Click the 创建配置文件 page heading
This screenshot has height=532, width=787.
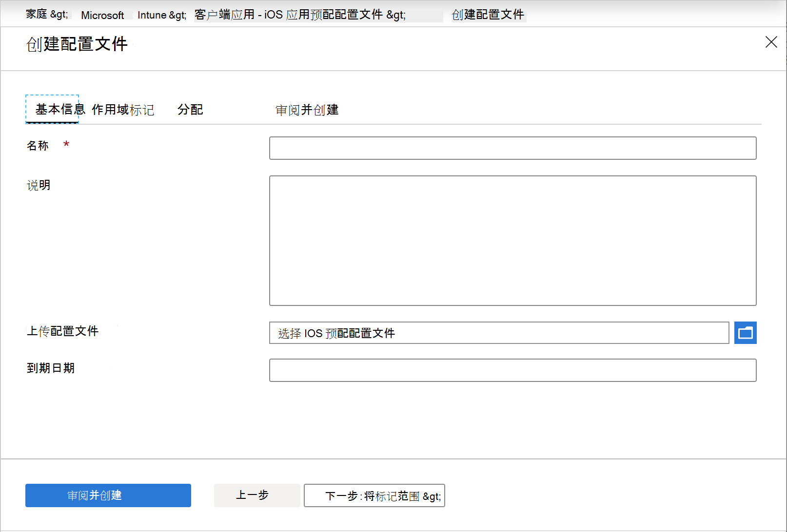(x=77, y=44)
